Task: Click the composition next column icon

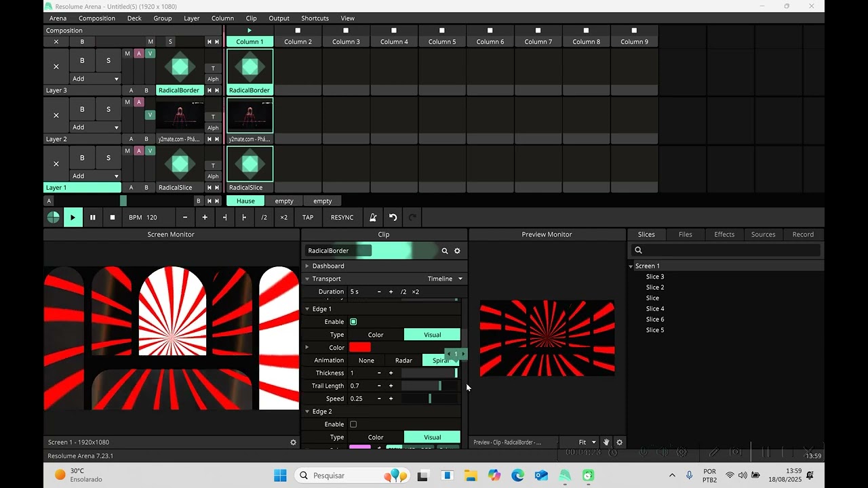Action: pos(217,42)
